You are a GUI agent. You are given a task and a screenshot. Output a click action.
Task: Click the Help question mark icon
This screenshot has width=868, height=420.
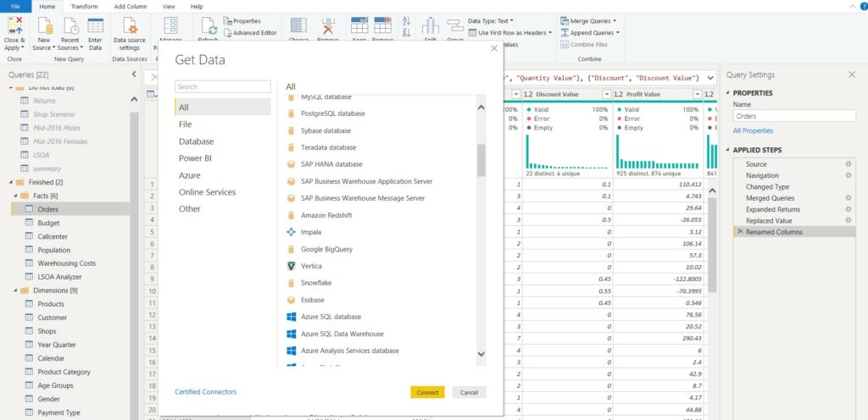(864, 7)
